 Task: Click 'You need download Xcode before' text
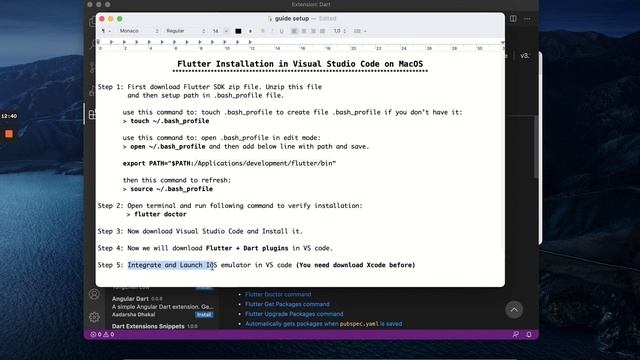[x=356, y=265]
